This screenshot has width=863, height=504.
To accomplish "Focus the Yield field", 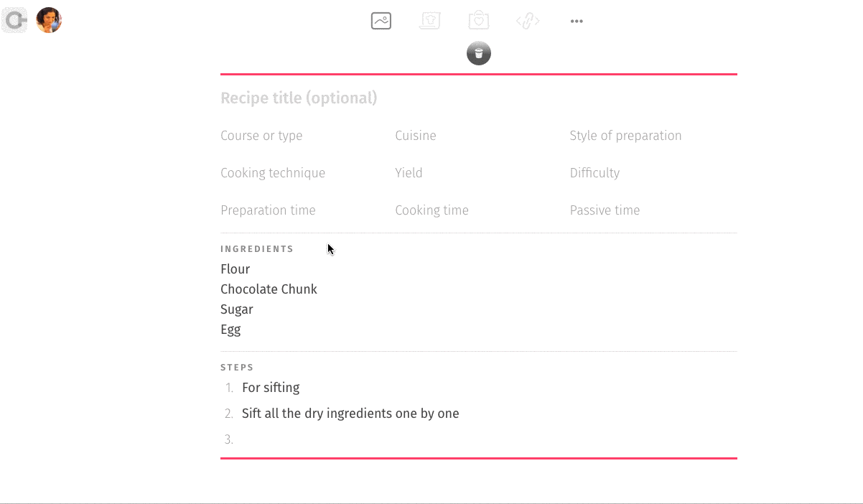I will coord(479,173).
